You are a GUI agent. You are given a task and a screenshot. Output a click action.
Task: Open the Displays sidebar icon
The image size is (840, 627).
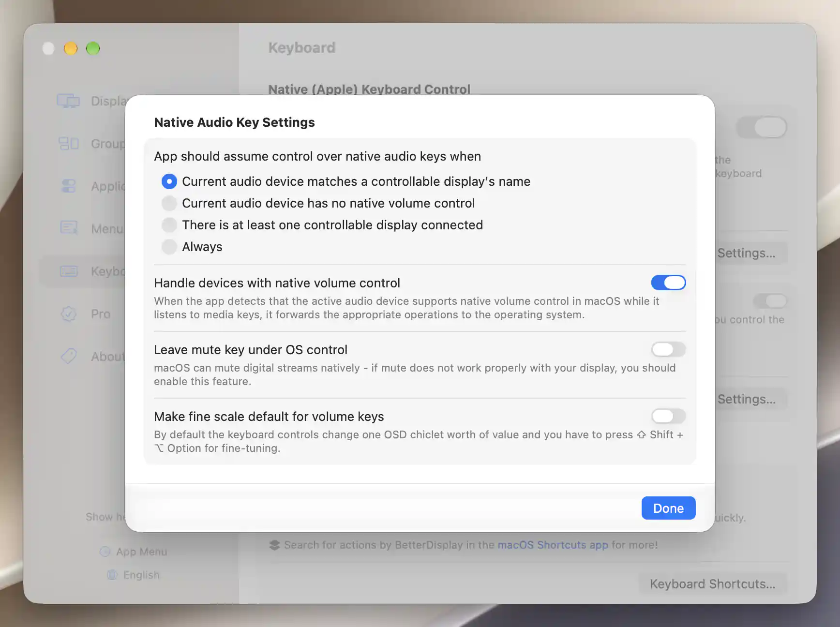(x=68, y=101)
